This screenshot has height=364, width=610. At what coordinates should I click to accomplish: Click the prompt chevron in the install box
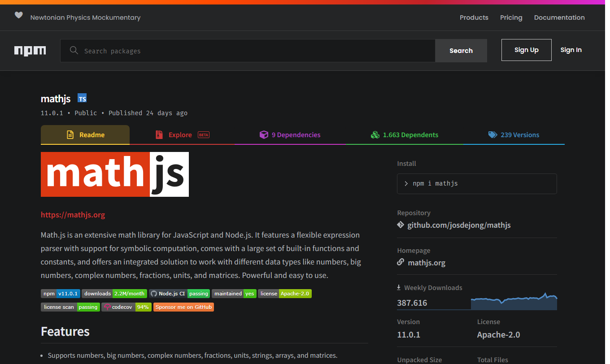[x=406, y=184]
